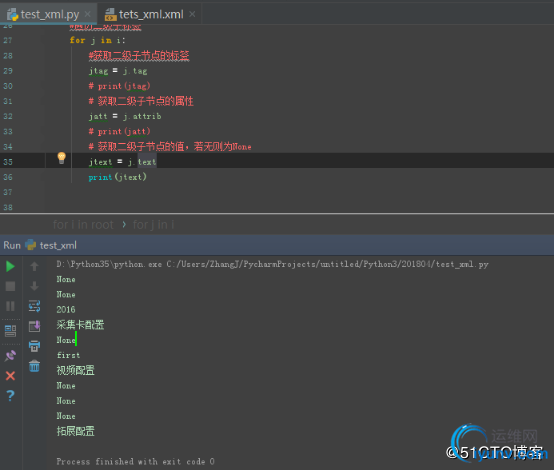Click the Python file icon on test_xml.py tab
554x470 pixels.
tap(13, 14)
